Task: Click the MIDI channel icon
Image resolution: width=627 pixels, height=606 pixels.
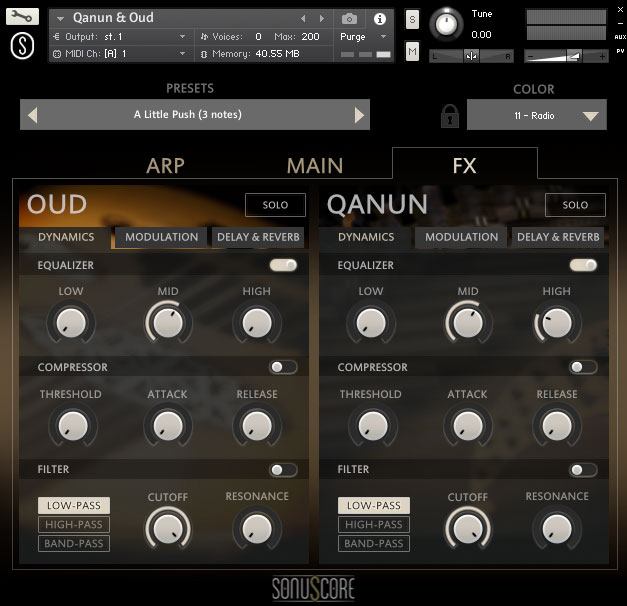Action: click(57, 54)
